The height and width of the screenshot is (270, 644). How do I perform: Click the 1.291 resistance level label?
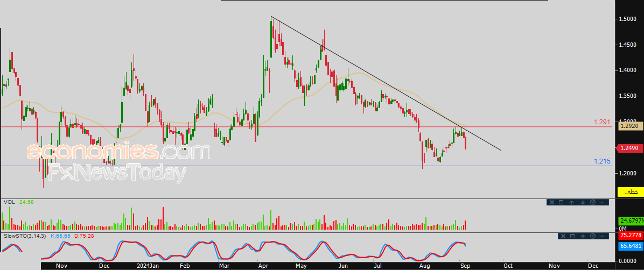(x=601, y=122)
